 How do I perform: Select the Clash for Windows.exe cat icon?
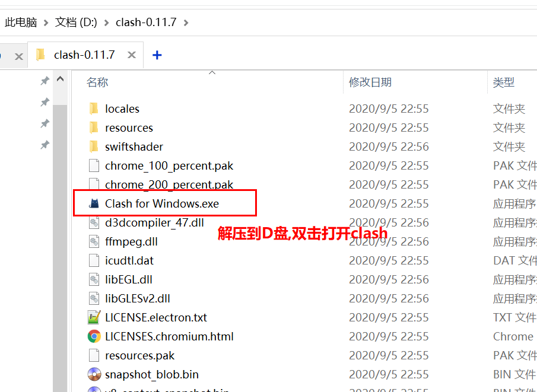(x=94, y=203)
